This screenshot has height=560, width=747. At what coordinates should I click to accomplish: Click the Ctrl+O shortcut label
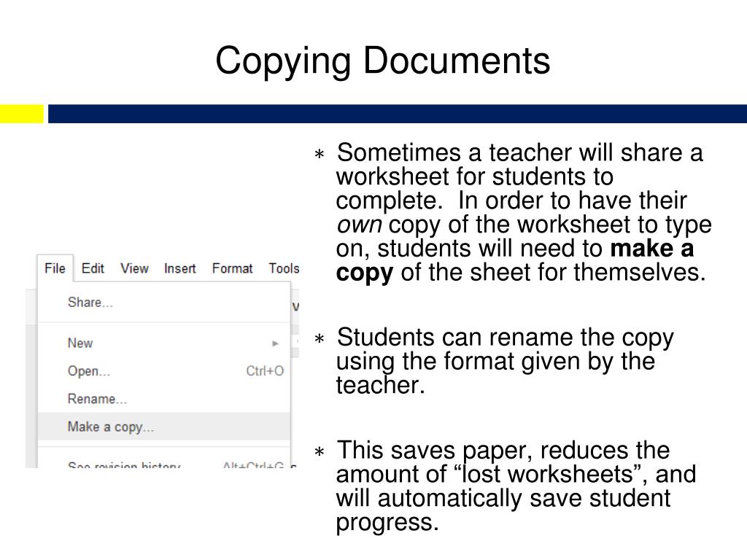[265, 371]
